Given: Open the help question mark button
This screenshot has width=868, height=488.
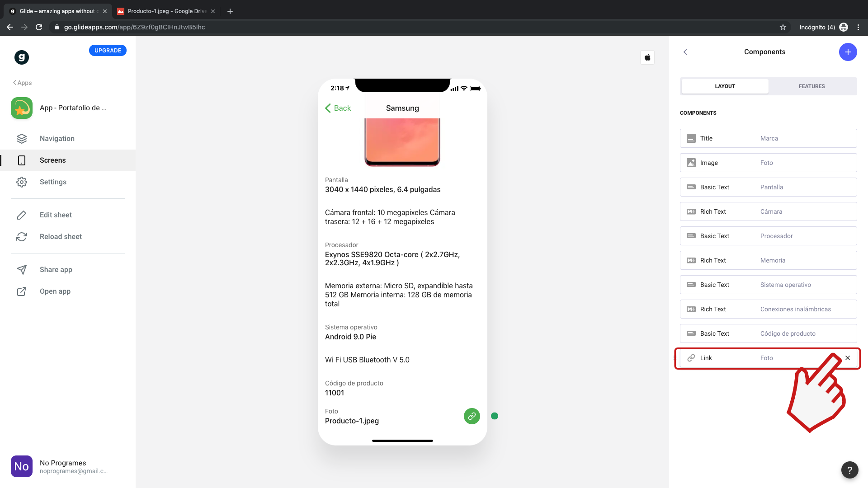Looking at the screenshot, I should [850, 470].
